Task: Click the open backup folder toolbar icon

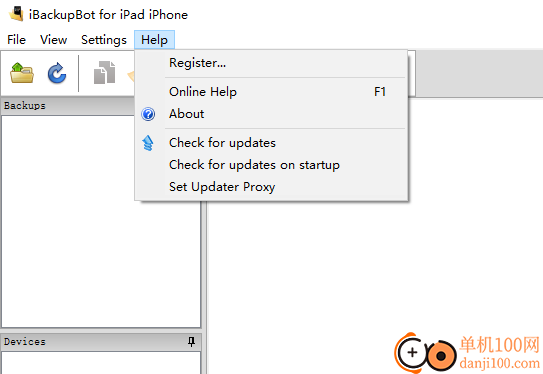Action: 22,73
